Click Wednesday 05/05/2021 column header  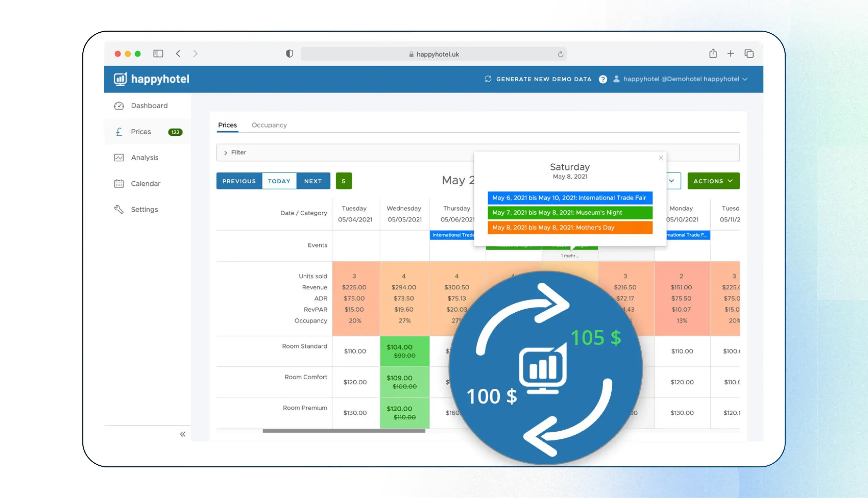tap(404, 214)
